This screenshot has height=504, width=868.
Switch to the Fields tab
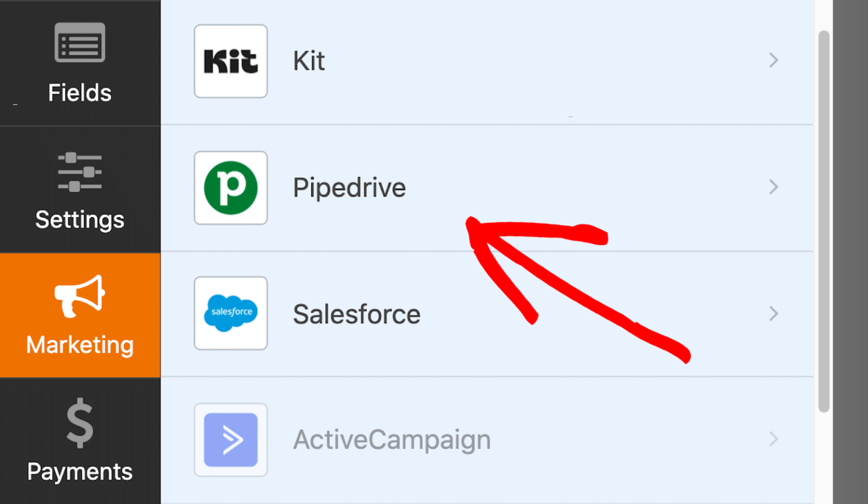coord(80,62)
